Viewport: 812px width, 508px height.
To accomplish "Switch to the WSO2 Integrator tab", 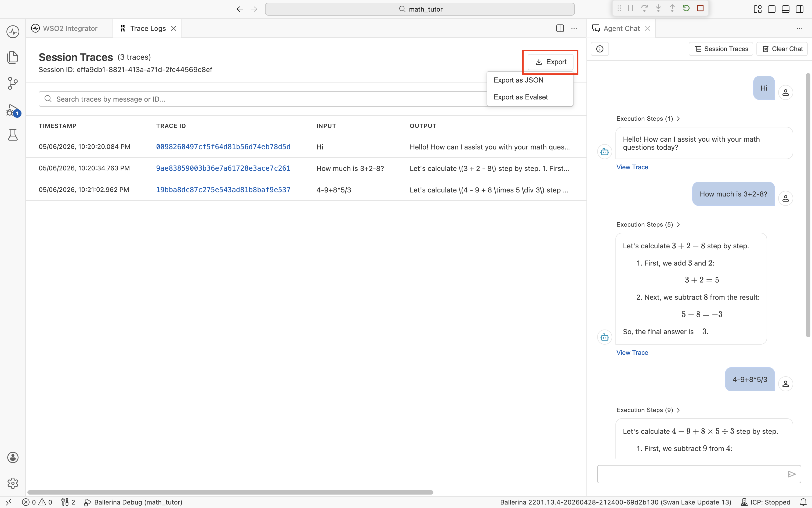I will [69, 28].
